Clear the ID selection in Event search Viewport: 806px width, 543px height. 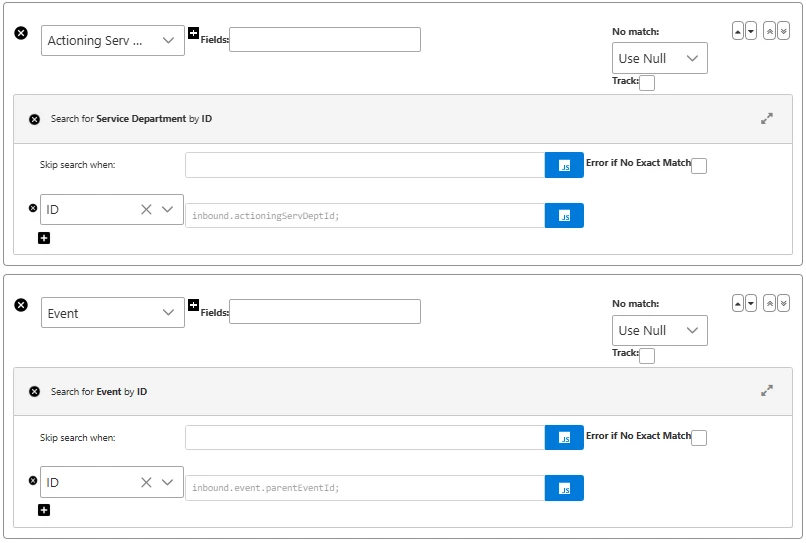[x=146, y=482]
